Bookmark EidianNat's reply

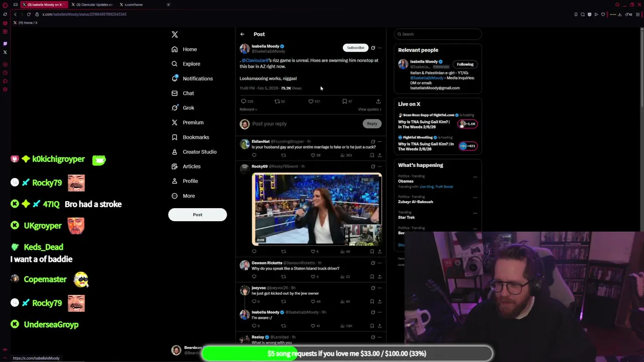pyautogui.click(x=372, y=155)
